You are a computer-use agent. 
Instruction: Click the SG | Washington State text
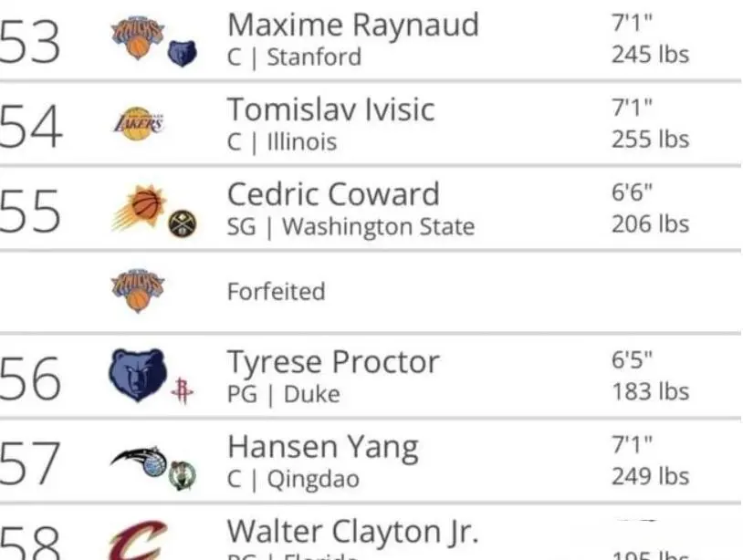click(x=351, y=227)
